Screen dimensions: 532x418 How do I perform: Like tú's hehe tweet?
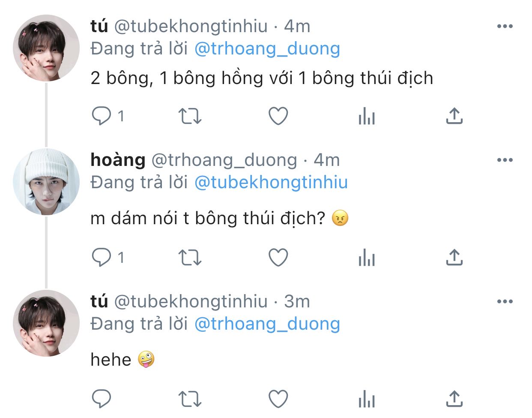278,399
